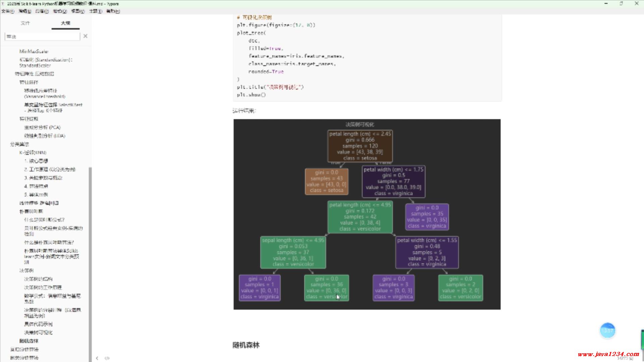
Task: Minimize the Typora window
Action: click(606, 4)
